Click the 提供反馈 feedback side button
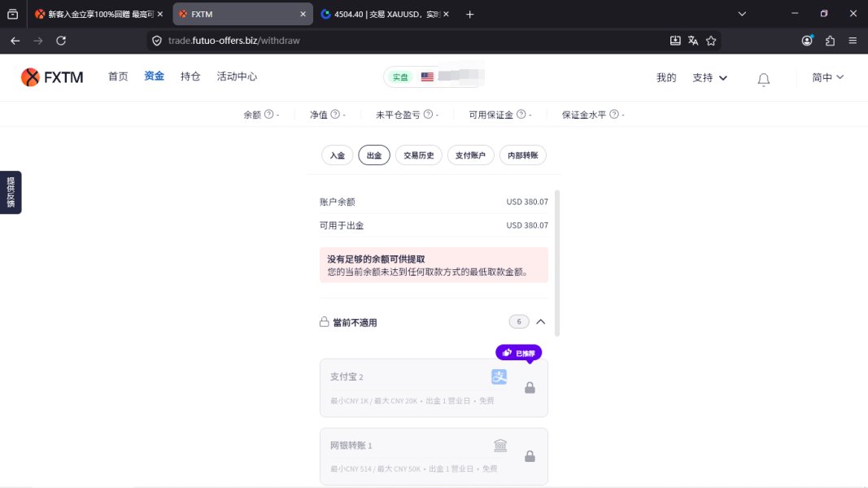This screenshot has height=488, width=868. (x=11, y=193)
